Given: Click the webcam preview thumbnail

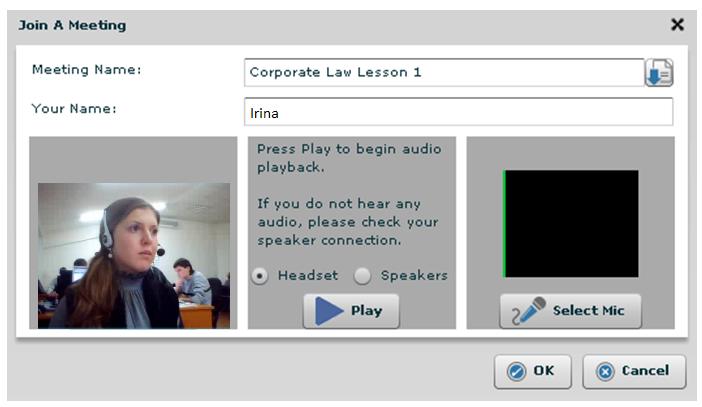Looking at the screenshot, I should [x=134, y=255].
